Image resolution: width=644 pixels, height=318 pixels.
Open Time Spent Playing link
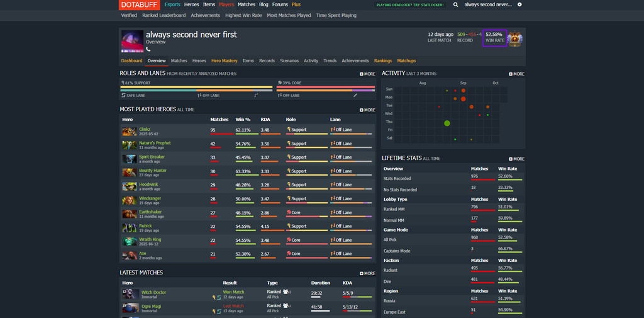pyautogui.click(x=336, y=16)
